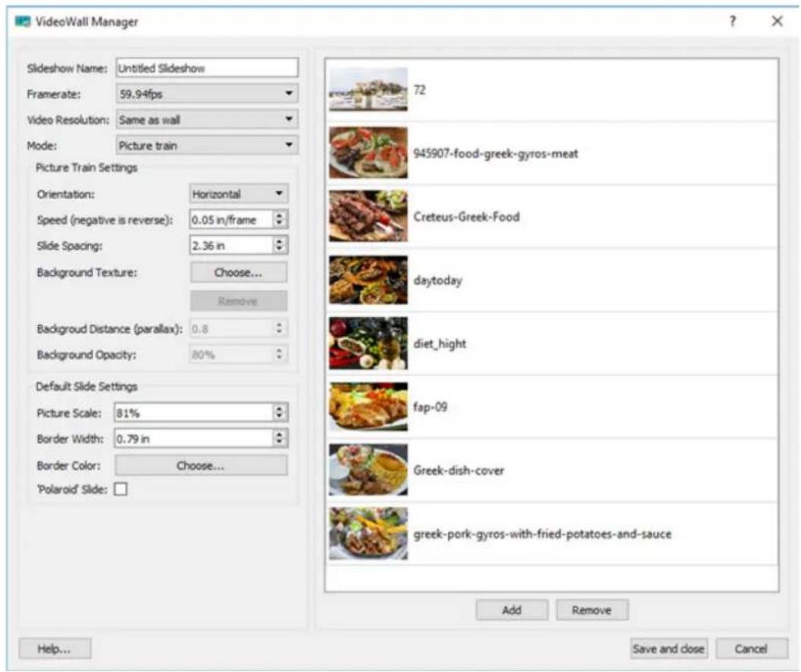Click Choose for Border Color
This screenshot has width=801, height=672.
click(201, 465)
